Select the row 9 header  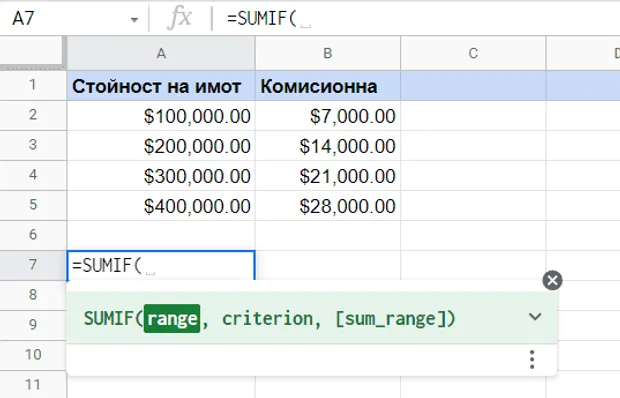[x=33, y=325]
